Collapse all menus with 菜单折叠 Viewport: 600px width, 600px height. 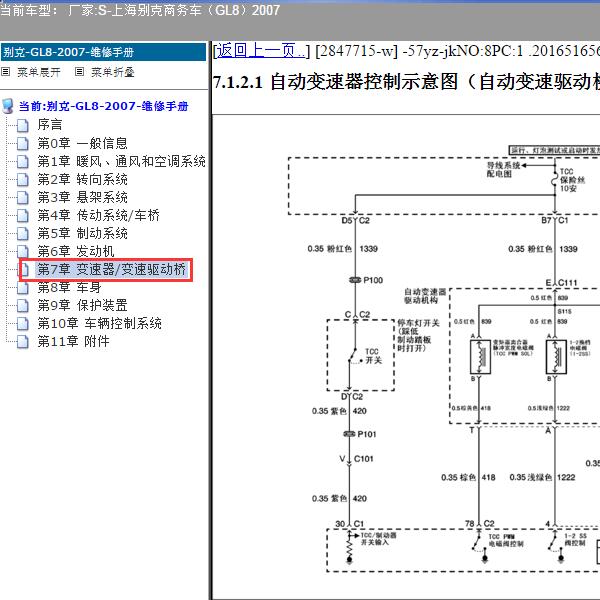(x=112, y=72)
